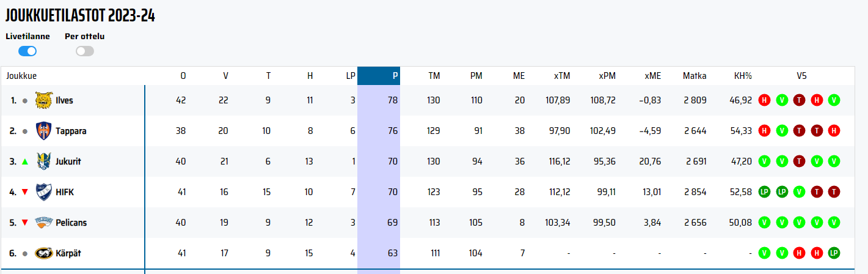Disable the Livetilanne toggle
The width and height of the screenshot is (868, 274).
click(27, 51)
